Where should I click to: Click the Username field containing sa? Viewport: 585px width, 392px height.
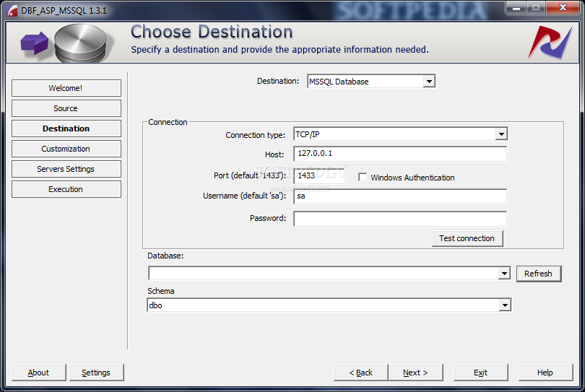click(x=400, y=196)
